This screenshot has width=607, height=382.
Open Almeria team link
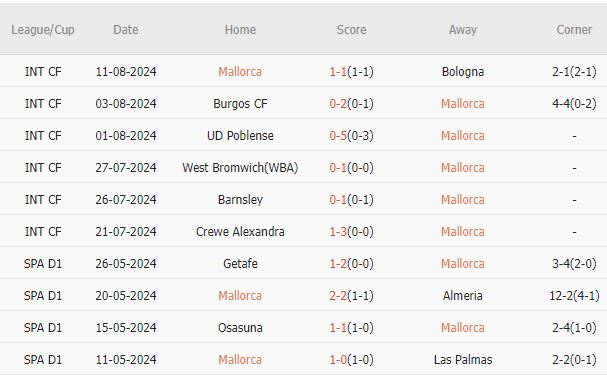tap(463, 296)
